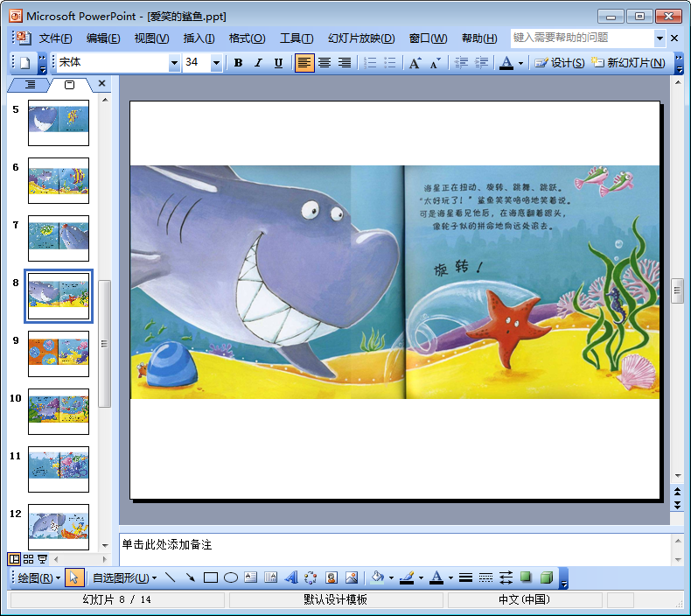Screen dimensions: 691x616
Task: Open the line color dropdown arrow
Action: 422,578
